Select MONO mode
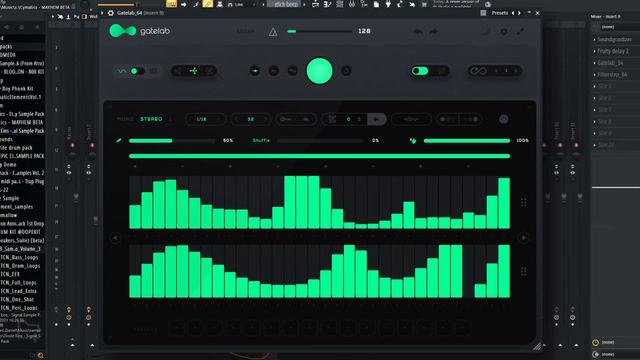 coord(125,119)
